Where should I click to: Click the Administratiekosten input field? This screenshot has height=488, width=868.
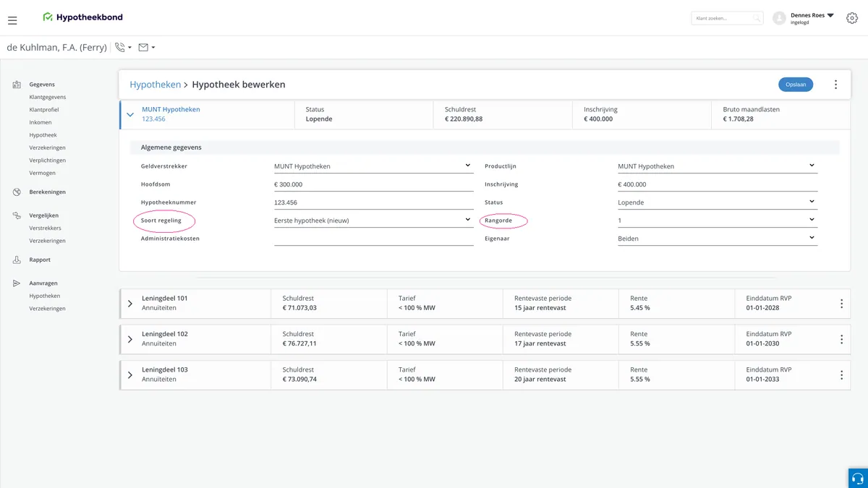[373, 239]
